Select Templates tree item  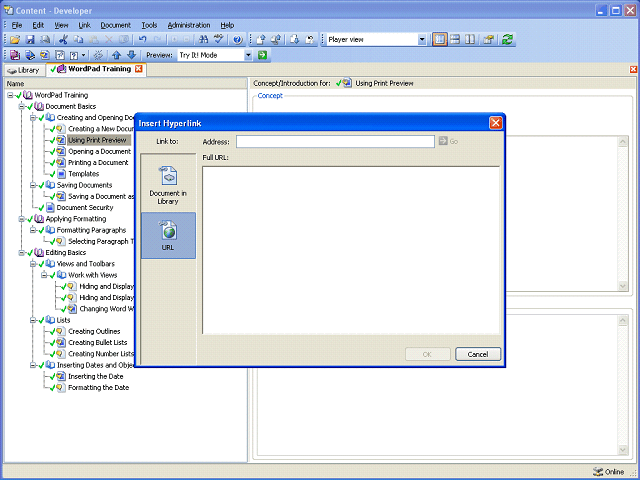point(83,174)
